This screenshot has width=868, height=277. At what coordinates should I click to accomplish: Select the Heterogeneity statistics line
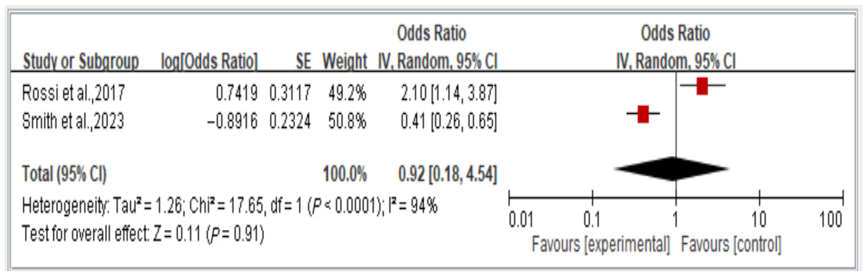point(229,205)
